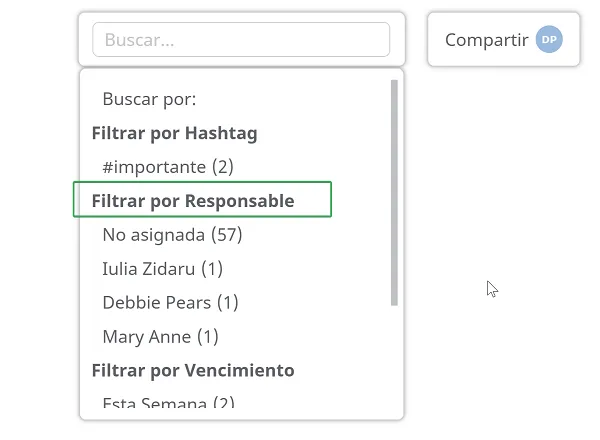Filter tasks assigned to Debbie Pears
The height and width of the screenshot is (440, 600).
point(170,303)
